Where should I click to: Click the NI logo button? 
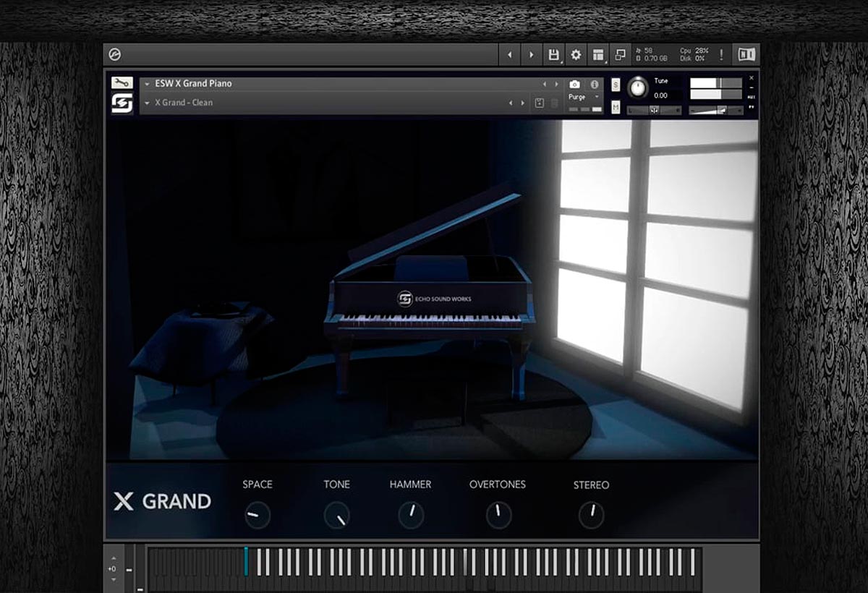(746, 55)
